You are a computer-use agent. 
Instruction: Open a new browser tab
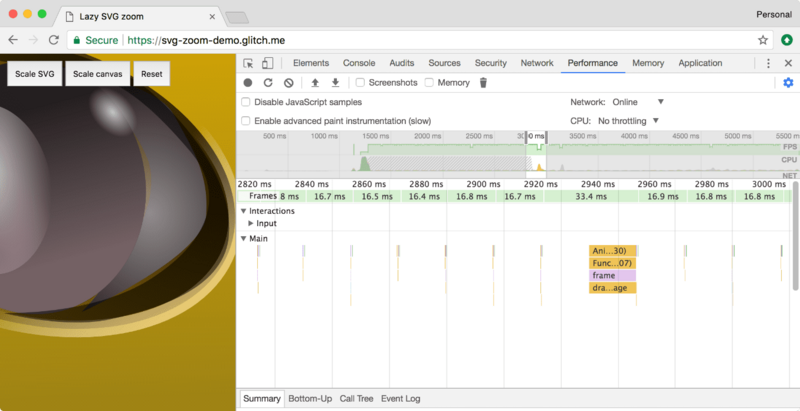pyautogui.click(x=237, y=18)
